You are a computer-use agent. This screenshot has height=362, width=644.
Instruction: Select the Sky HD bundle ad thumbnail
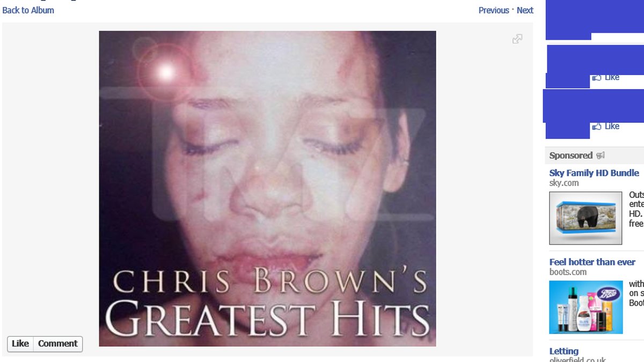pos(586,218)
